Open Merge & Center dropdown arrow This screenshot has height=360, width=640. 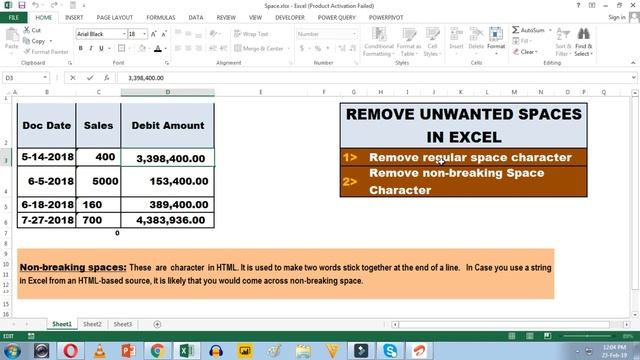coord(289,49)
